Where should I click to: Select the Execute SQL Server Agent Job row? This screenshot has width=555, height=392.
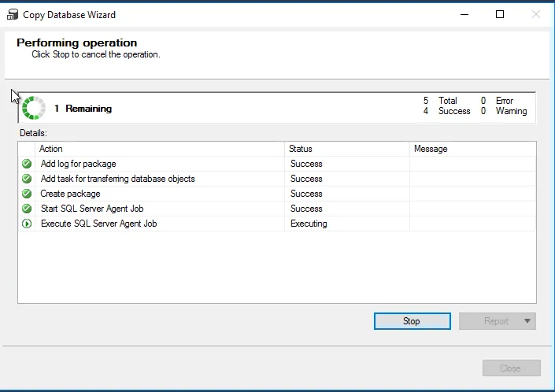98,224
